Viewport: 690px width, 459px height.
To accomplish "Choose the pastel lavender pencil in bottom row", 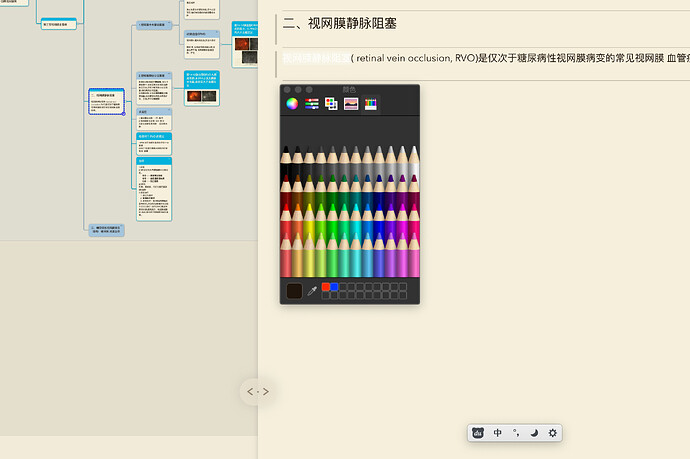I will coord(390,255).
